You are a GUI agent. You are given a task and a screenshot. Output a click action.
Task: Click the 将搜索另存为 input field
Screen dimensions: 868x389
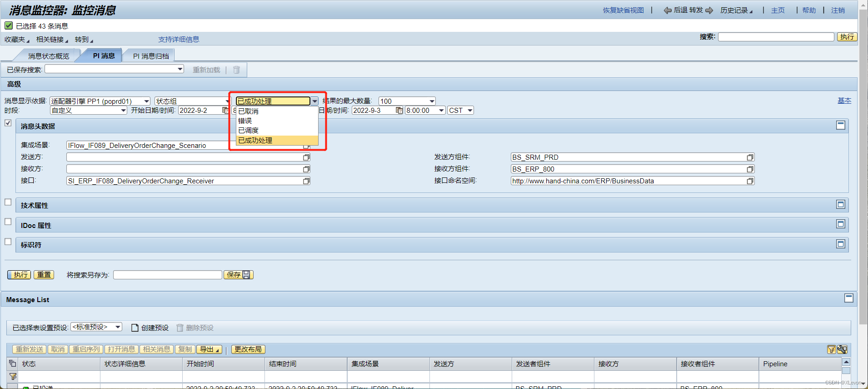click(x=168, y=275)
